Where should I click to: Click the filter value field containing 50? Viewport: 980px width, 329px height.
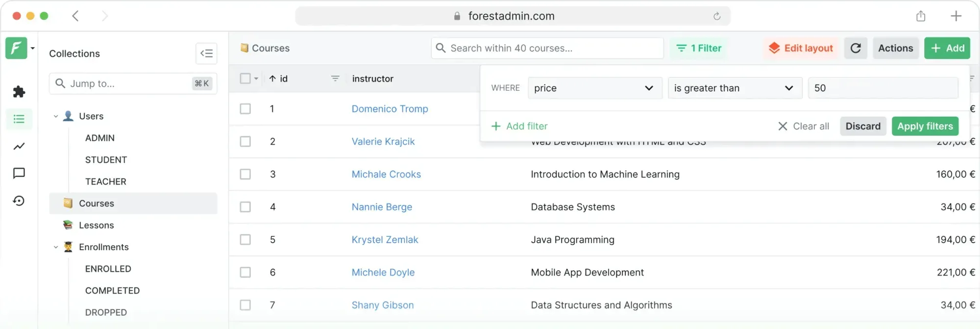[x=883, y=88]
